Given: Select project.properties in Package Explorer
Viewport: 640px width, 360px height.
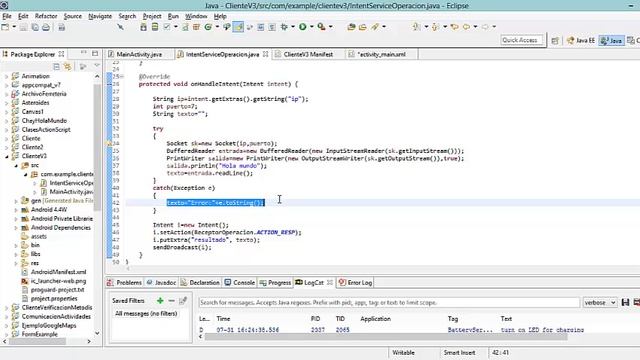Looking at the screenshot, I should click(54, 298).
